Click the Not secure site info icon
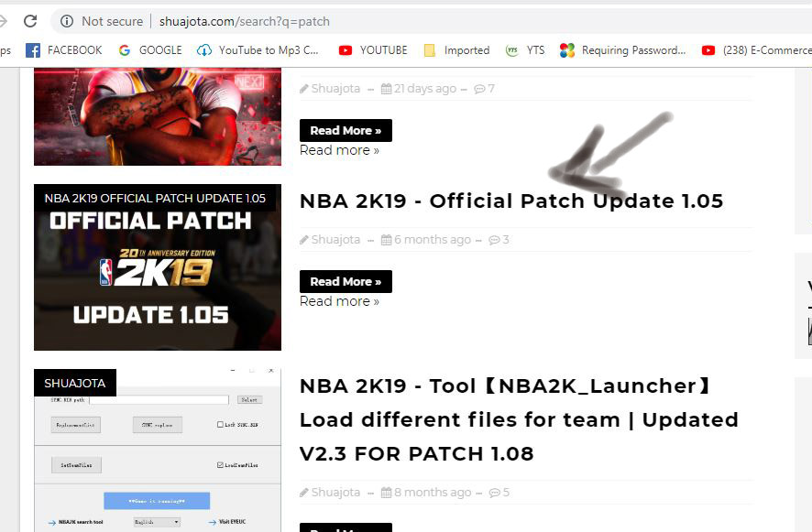 coord(67,21)
